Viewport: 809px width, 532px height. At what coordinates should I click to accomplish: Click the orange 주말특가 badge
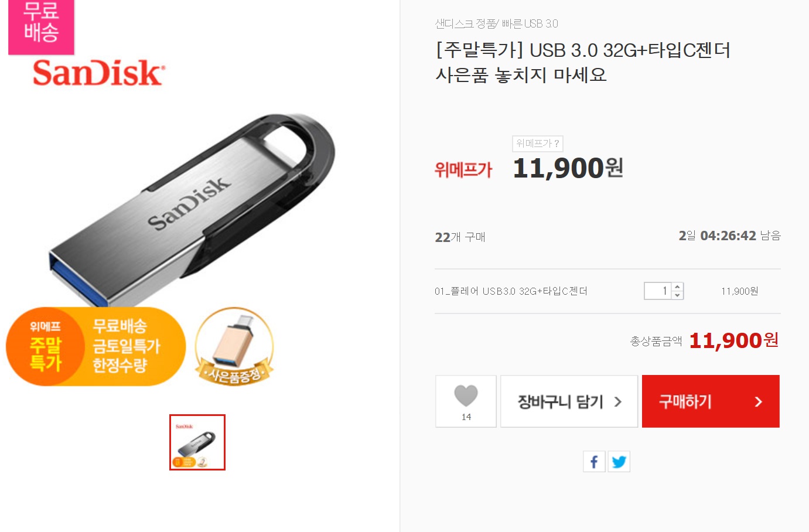pyautogui.click(x=96, y=346)
